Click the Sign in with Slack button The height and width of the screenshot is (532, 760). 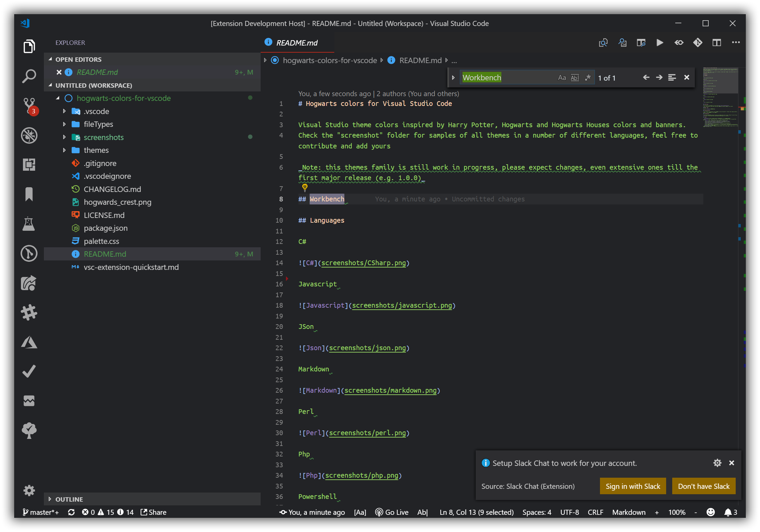click(x=632, y=486)
